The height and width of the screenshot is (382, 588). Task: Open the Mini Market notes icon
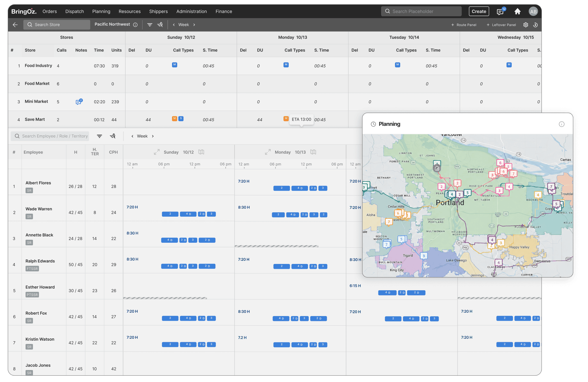79,102
